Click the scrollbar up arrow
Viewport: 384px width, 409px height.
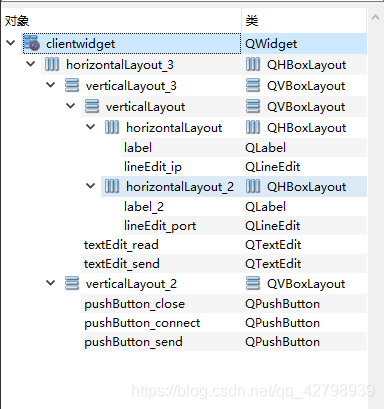pyautogui.click(x=375, y=17)
